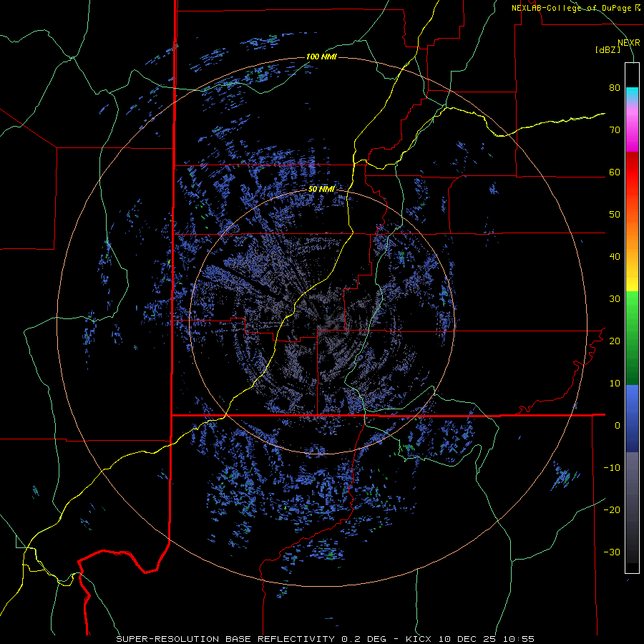Select the 30 value on the dBZ scale
644x644 pixels.
pos(615,298)
